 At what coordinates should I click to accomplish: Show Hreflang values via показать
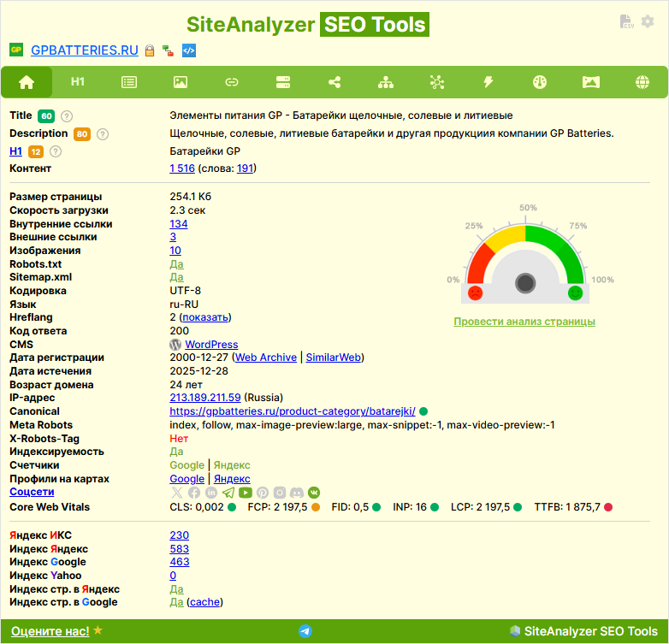[x=205, y=317]
